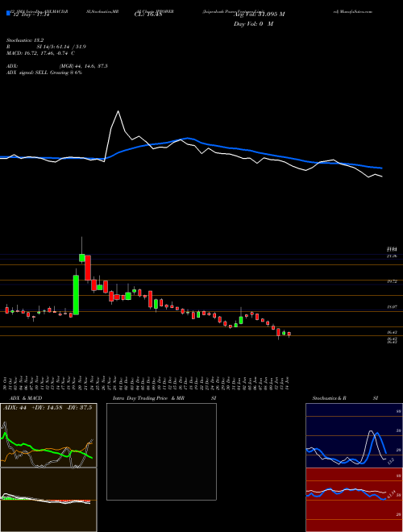Select the 'Stochastics: 13.2' reading
The image size is (403, 532).
tap(25, 39)
